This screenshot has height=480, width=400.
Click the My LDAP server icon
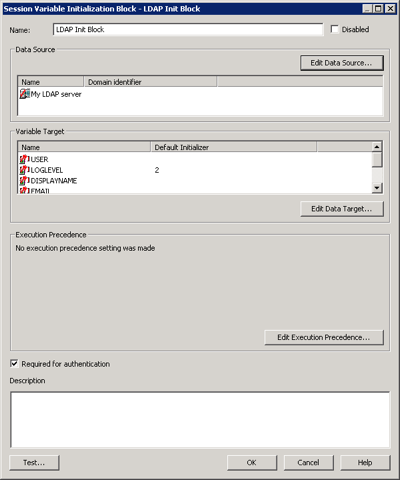pos(25,94)
